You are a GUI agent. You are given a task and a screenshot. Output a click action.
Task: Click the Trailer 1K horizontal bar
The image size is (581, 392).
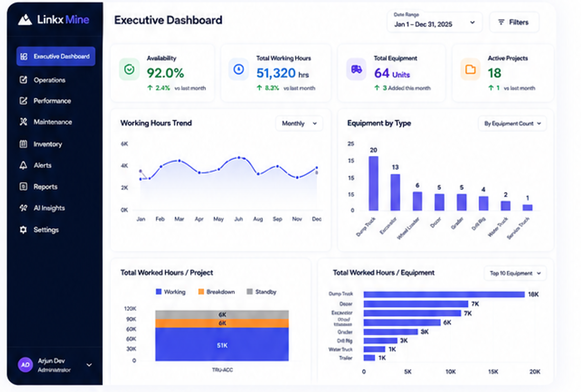(x=369, y=358)
